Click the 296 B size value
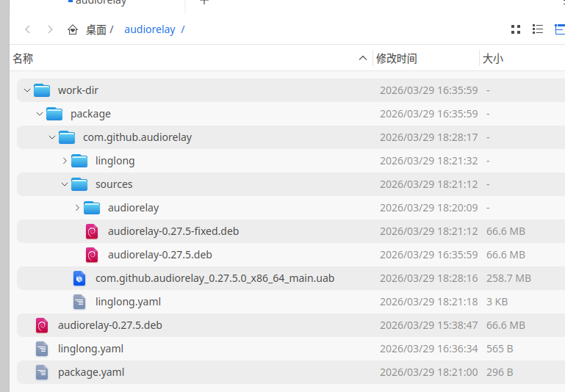The width and height of the screenshot is (565, 392). 500,372
